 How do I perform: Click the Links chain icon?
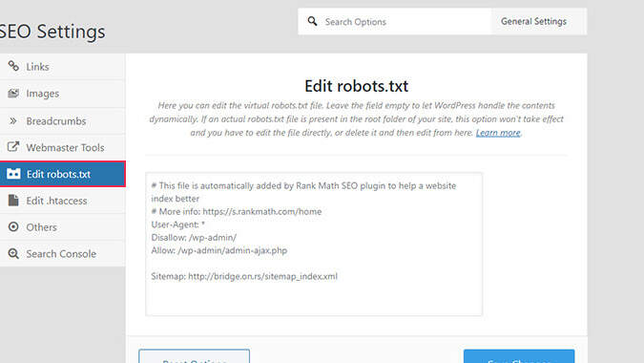[x=13, y=66]
